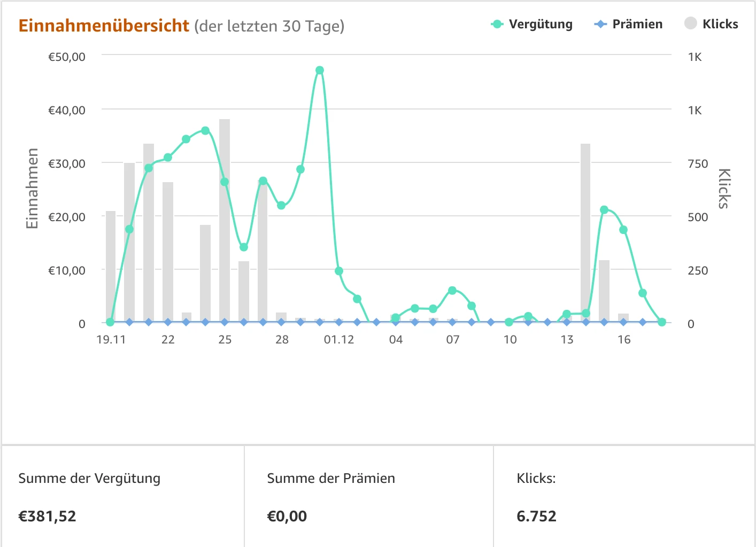This screenshot has height=547, width=756.
Task: Click the Einnahmenübersicht chart title
Action: (104, 26)
